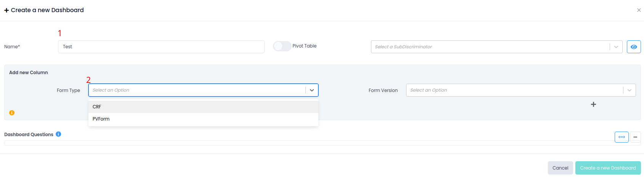
Task: Click the orange info icon
Action: pos(12,113)
